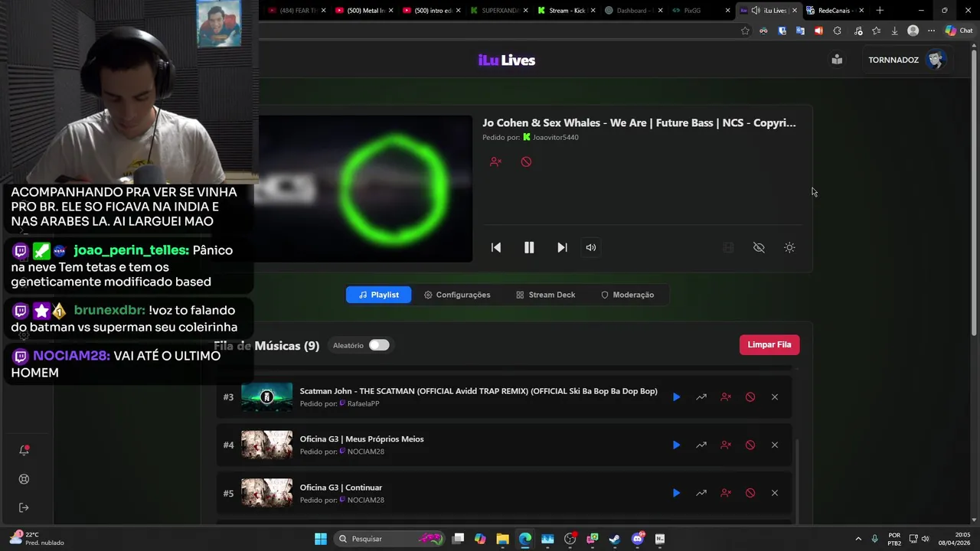Image resolution: width=980 pixels, height=551 pixels.
Task: Click the Joaovitor5440 requester name
Action: click(x=556, y=138)
